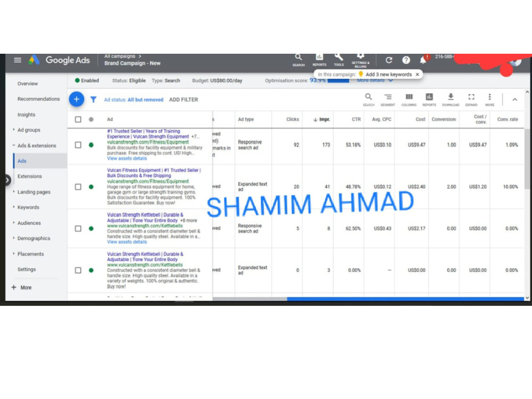Dismiss the Add 3 new keywords tip
The image size is (532, 399).
(417, 74)
